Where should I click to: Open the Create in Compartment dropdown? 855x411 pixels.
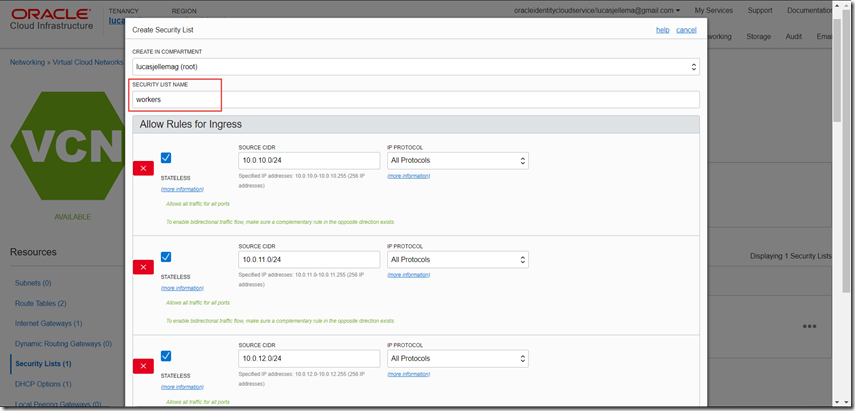pos(416,67)
